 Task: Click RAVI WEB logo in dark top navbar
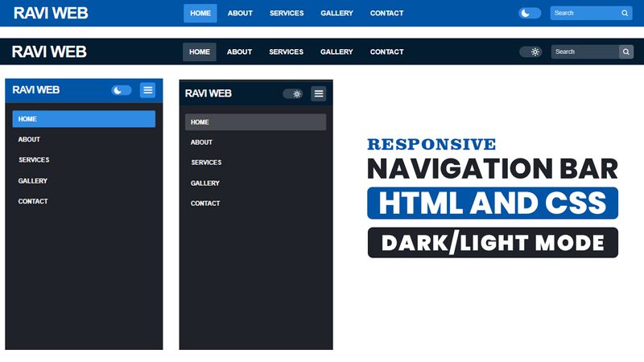point(49,51)
